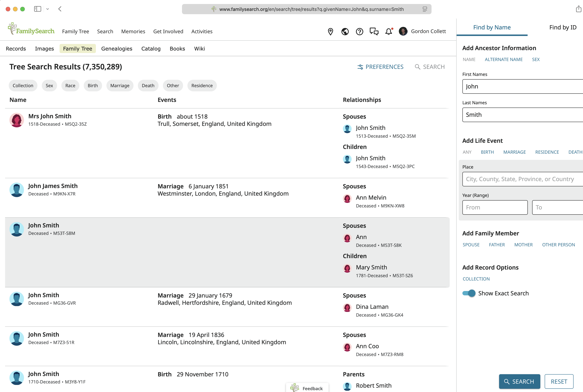Click the portrait icon for John Smith M7Z3-51R
The width and height of the screenshot is (583, 392).
(x=17, y=338)
